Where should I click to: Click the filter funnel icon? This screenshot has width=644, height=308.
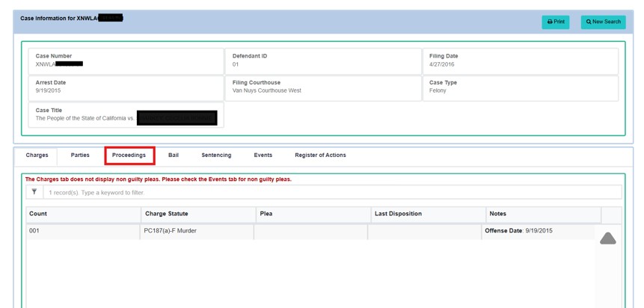click(34, 192)
